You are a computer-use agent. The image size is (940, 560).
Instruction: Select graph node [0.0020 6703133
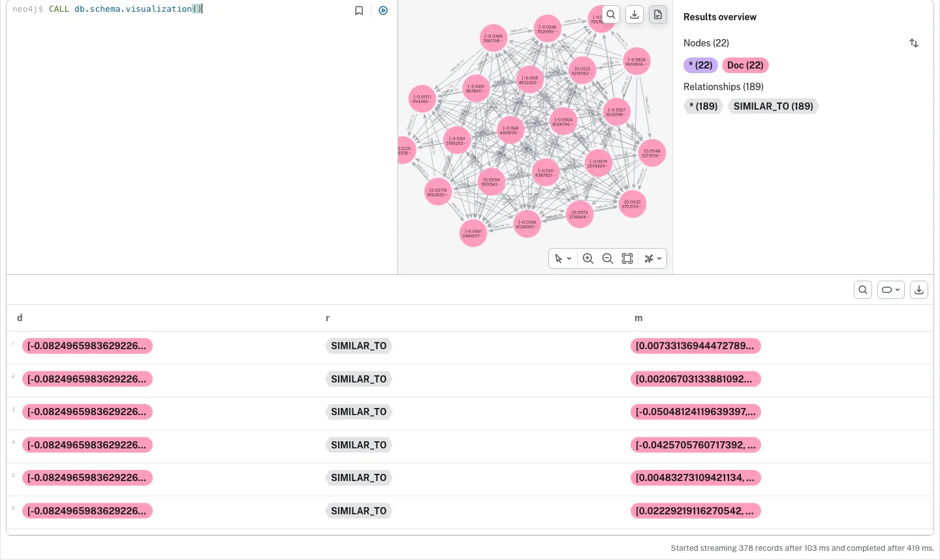[x=633, y=204]
